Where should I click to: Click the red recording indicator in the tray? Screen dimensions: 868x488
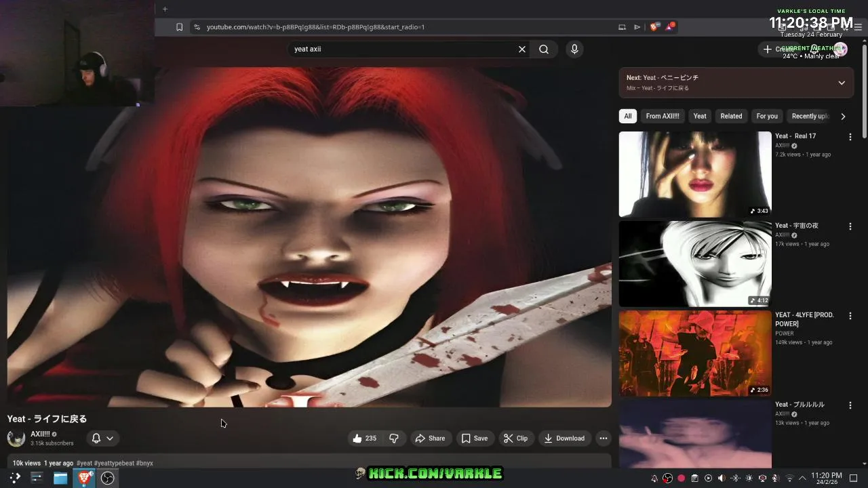(x=682, y=479)
